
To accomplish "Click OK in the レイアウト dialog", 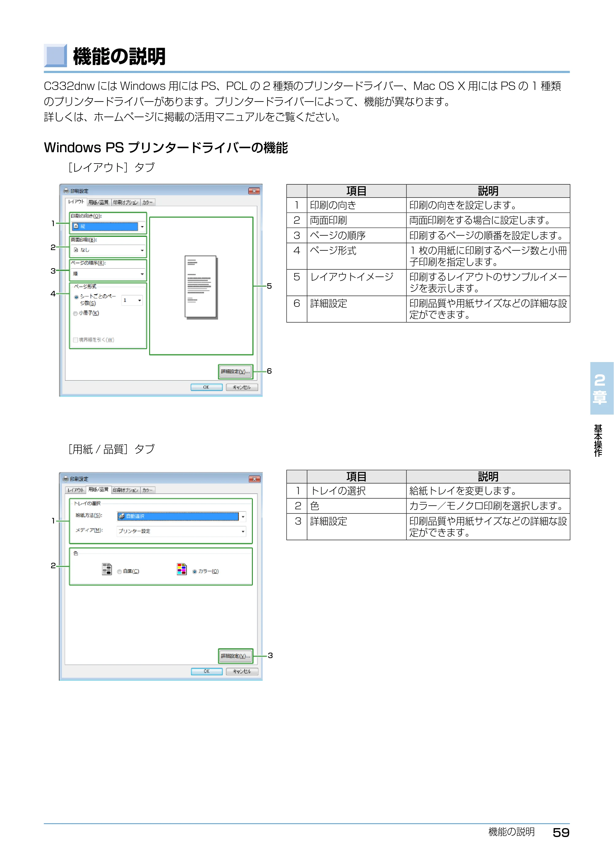I will [207, 387].
